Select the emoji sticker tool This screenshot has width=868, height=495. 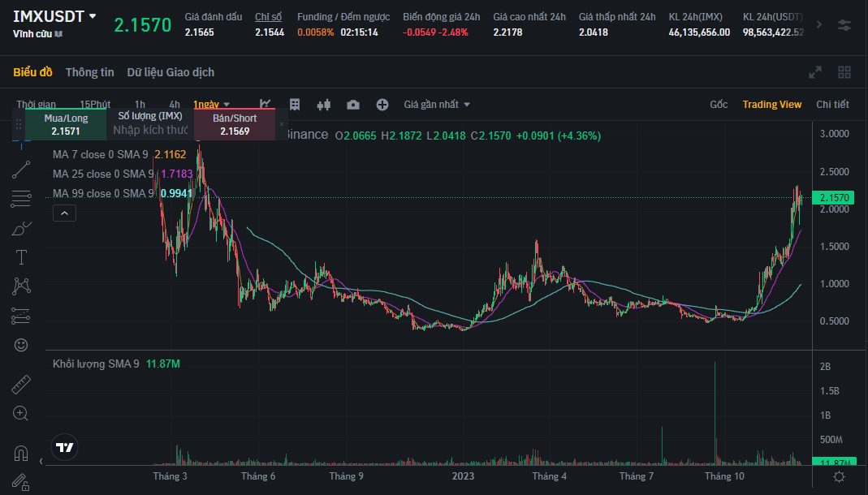click(x=20, y=344)
